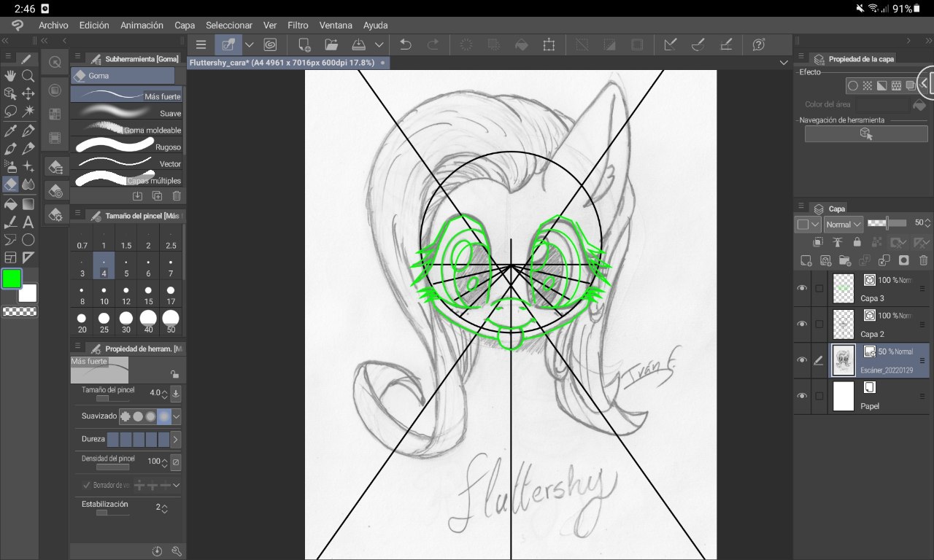934x560 pixels.
Task: Choose brush size 10
Action: click(104, 295)
